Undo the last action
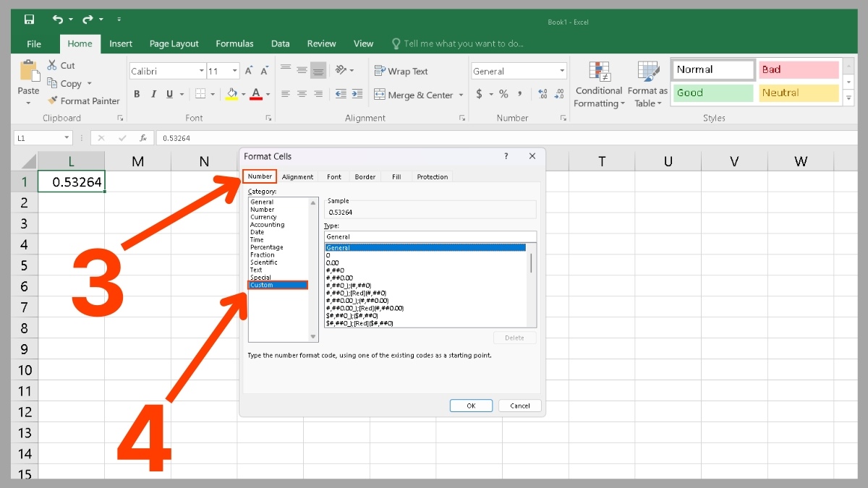 [57, 20]
